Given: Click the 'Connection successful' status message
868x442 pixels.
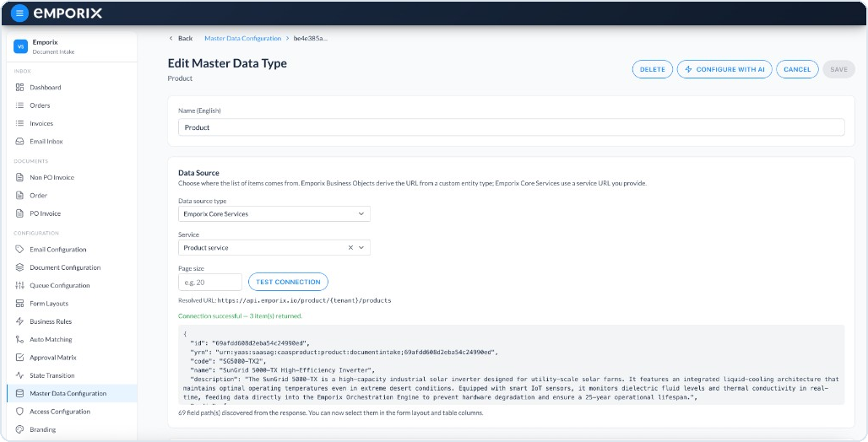Looking at the screenshot, I should (x=241, y=315).
